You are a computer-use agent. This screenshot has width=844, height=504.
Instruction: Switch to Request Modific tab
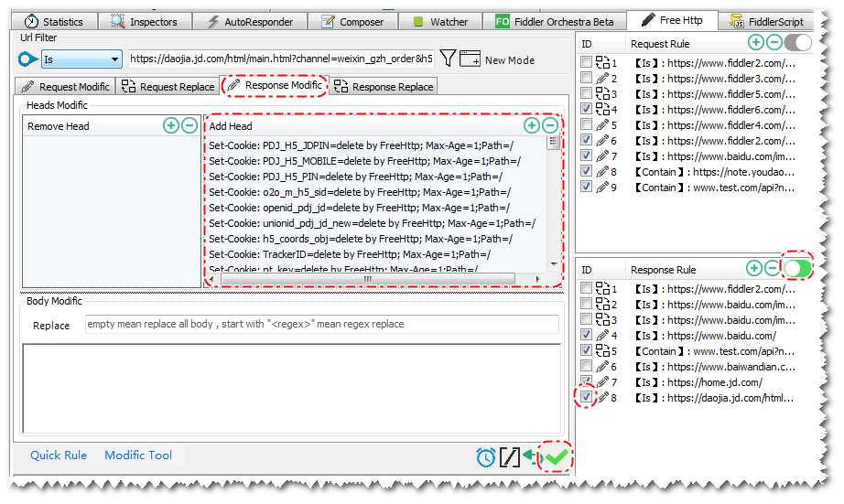pos(65,87)
